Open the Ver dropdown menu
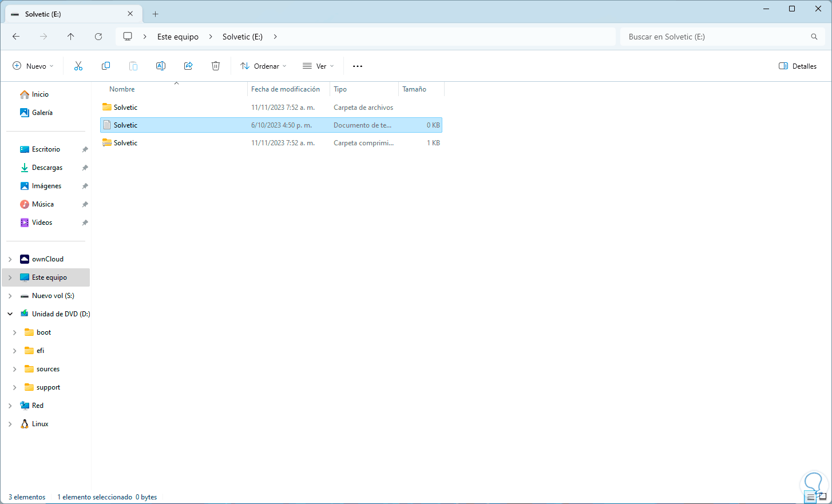832x504 pixels. (318, 66)
